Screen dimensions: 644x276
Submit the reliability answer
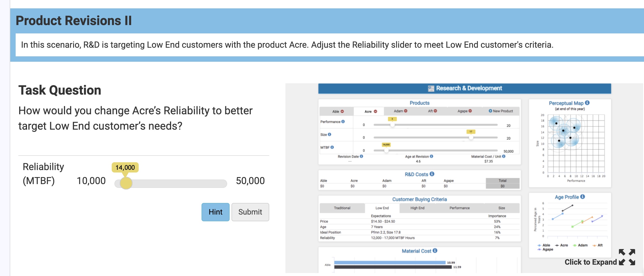point(250,212)
